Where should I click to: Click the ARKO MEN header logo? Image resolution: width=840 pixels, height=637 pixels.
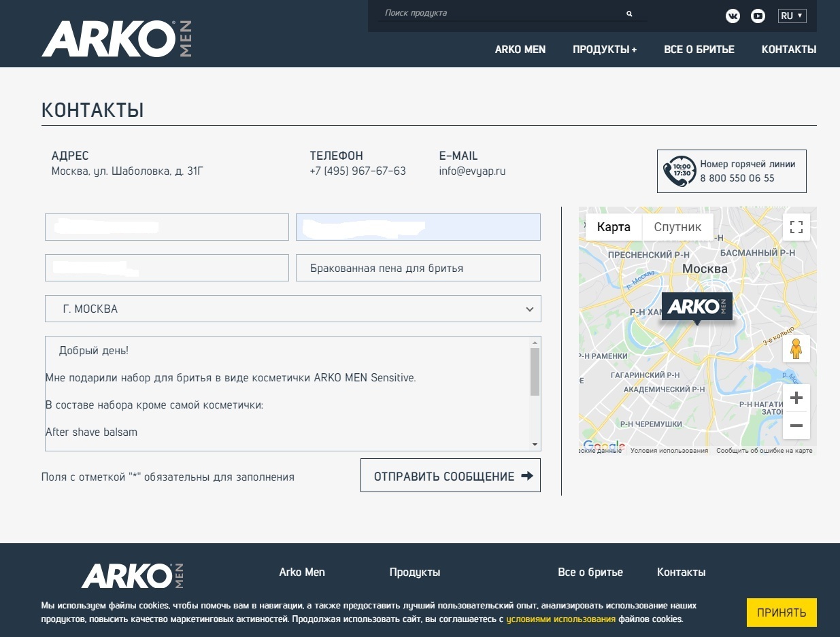coord(116,39)
